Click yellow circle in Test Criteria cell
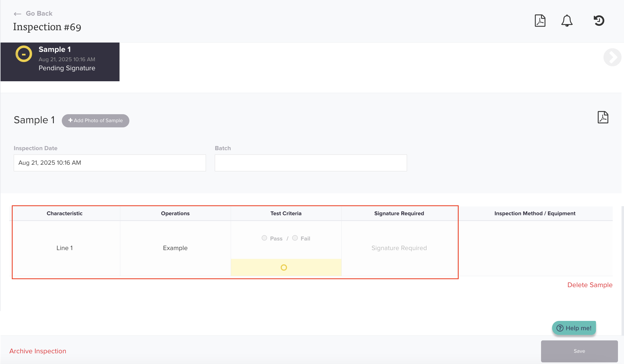624x364 pixels. (x=284, y=267)
